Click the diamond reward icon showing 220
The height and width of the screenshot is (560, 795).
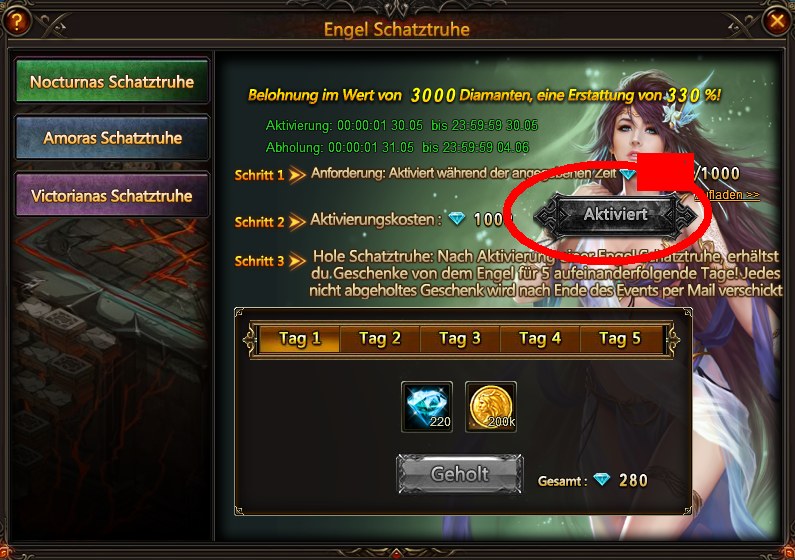[427, 407]
